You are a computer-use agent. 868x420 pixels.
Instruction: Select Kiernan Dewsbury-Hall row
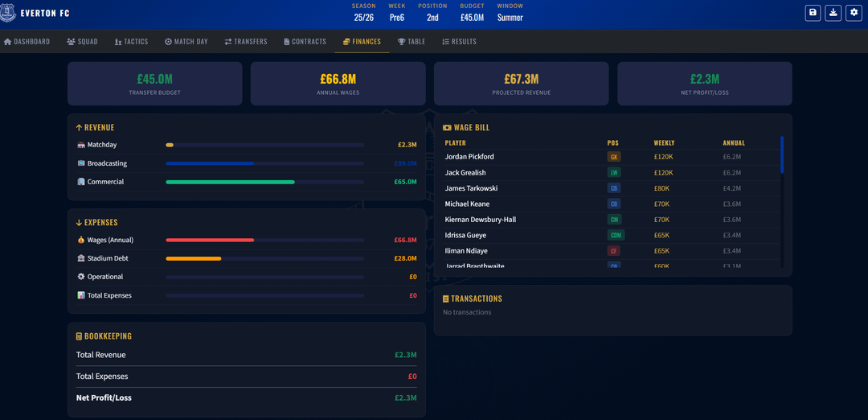tap(481, 220)
